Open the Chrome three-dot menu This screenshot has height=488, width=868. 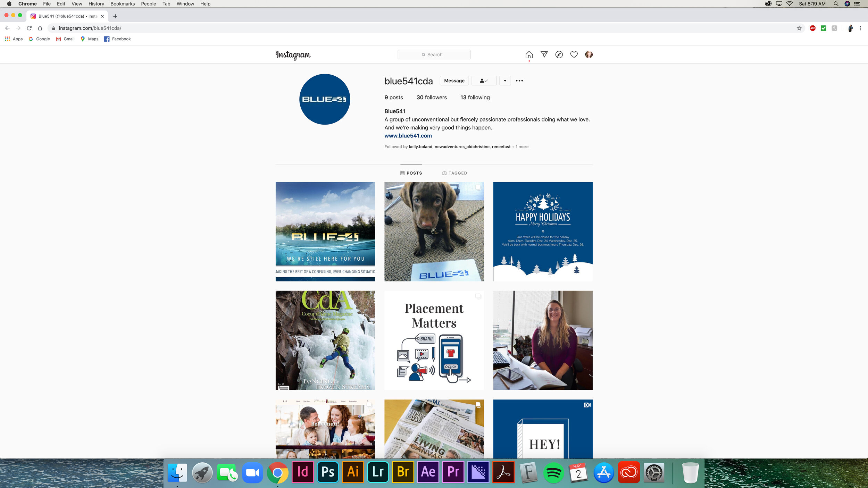(860, 28)
